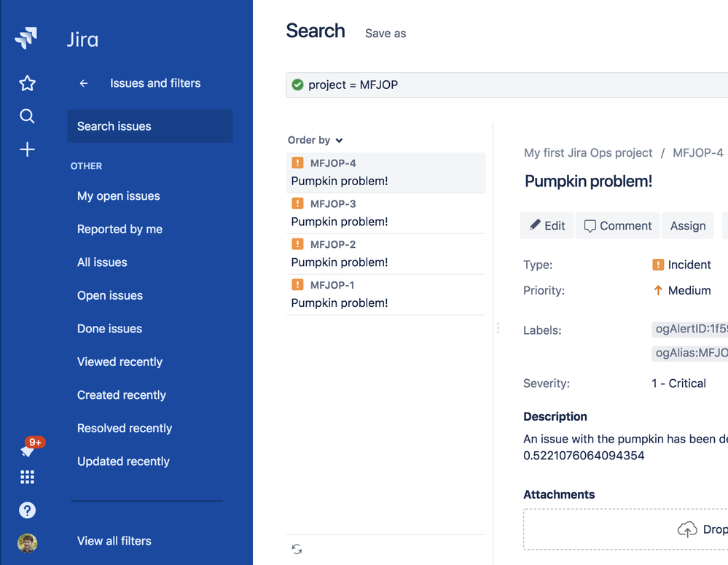This screenshot has height=565, width=728.
Task: Open All issues filter
Action: [102, 262]
